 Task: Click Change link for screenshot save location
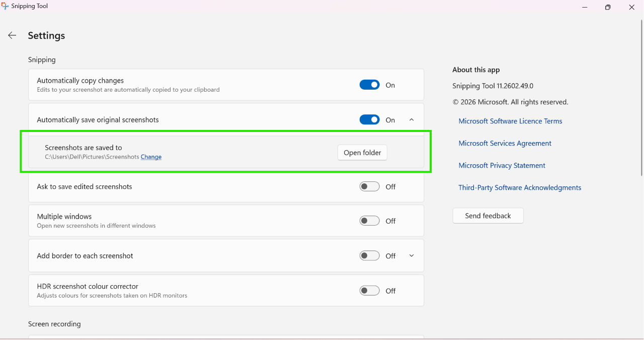point(151,157)
